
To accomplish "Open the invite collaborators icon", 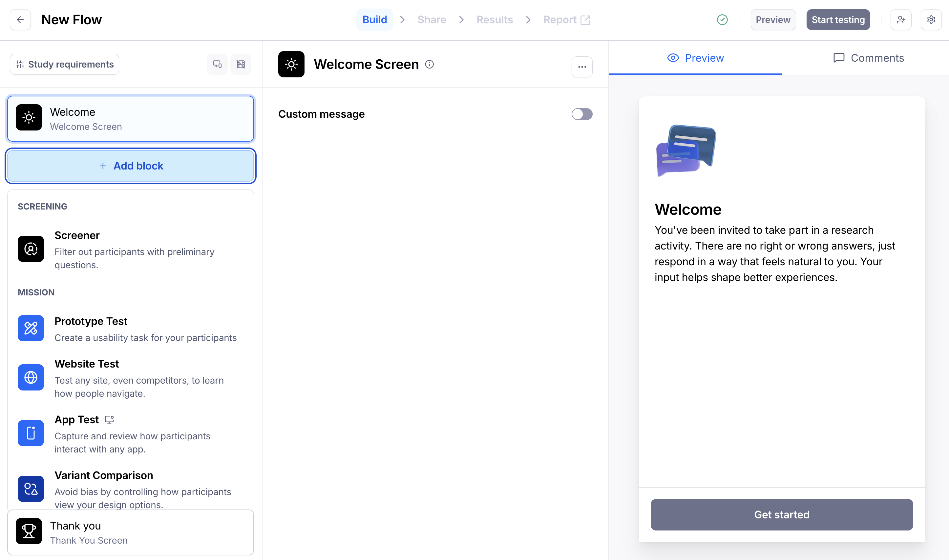I will [901, 20].
